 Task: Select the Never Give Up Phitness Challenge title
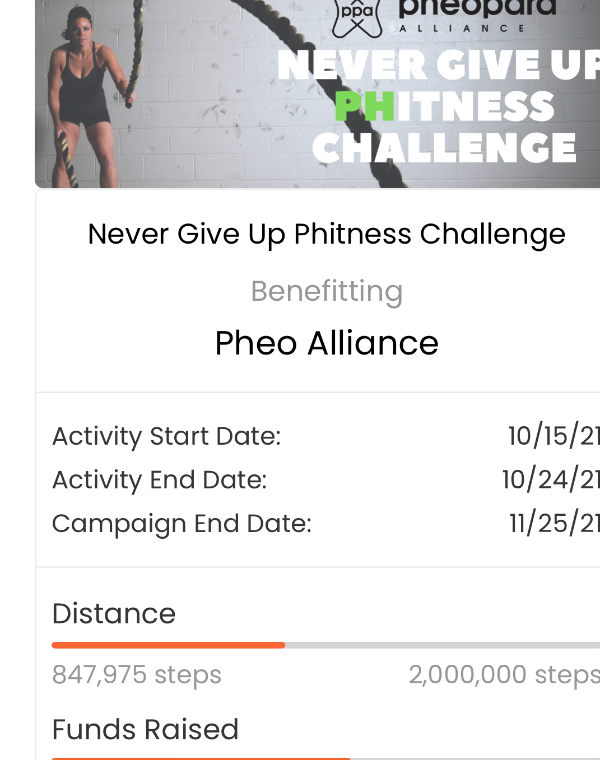pyautogui.click(x=327, y=235)
